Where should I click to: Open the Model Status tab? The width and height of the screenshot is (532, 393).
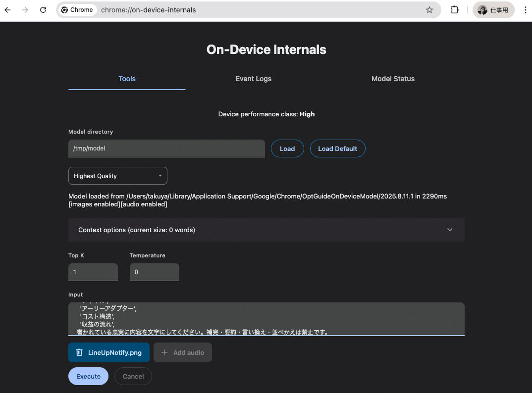coord(393,79)
